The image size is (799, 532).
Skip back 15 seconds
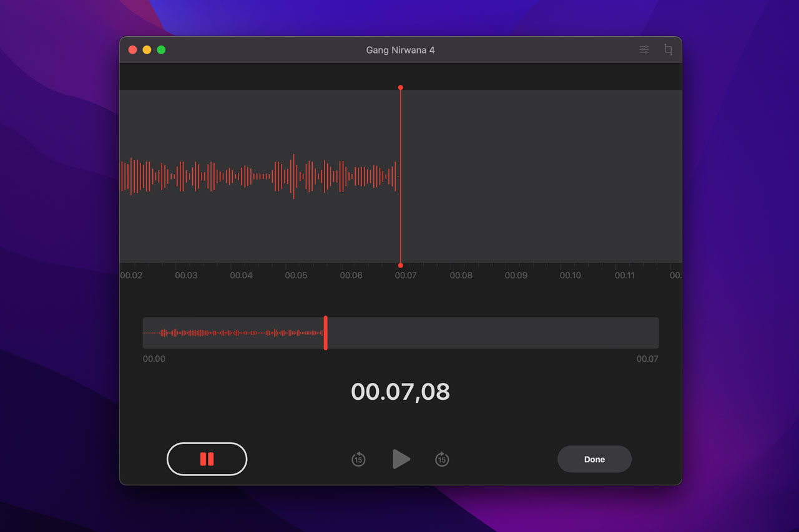358,460
